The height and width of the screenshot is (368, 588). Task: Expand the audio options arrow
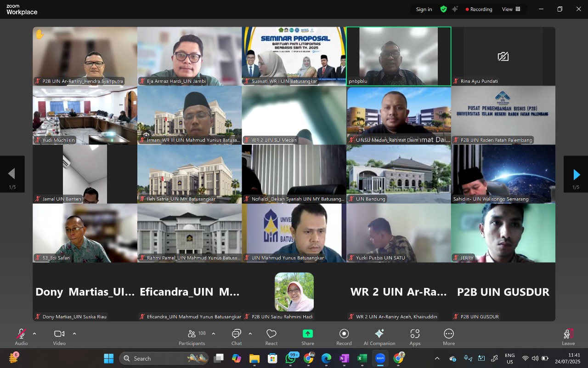34,333
